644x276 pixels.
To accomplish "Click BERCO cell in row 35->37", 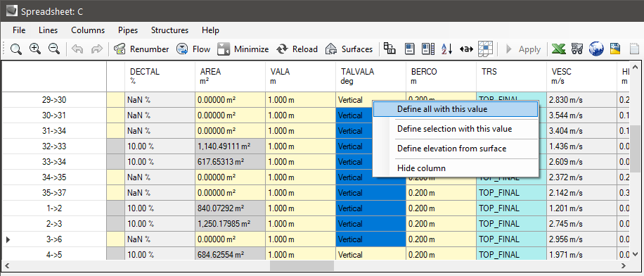I will [441, 193].
